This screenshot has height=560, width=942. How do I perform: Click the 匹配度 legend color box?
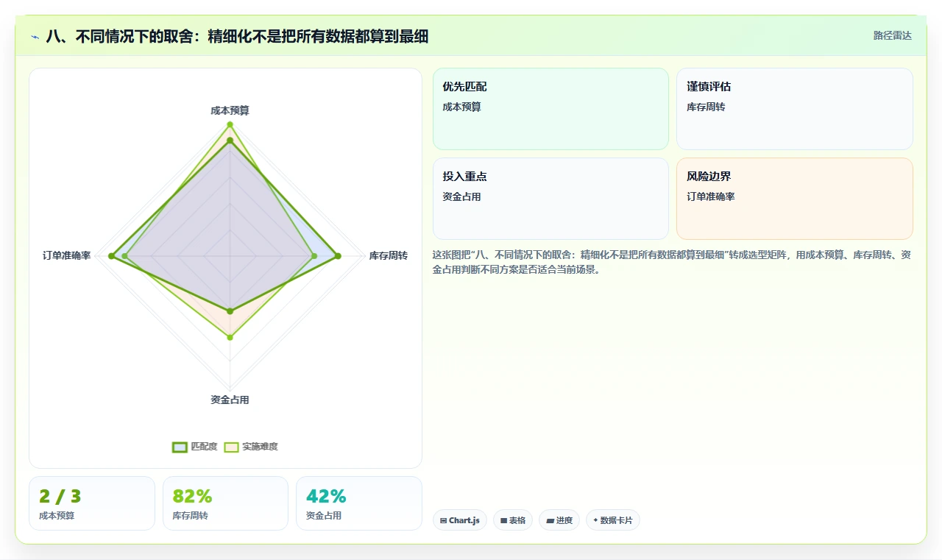pyautogui.click(x=180, y=447)
